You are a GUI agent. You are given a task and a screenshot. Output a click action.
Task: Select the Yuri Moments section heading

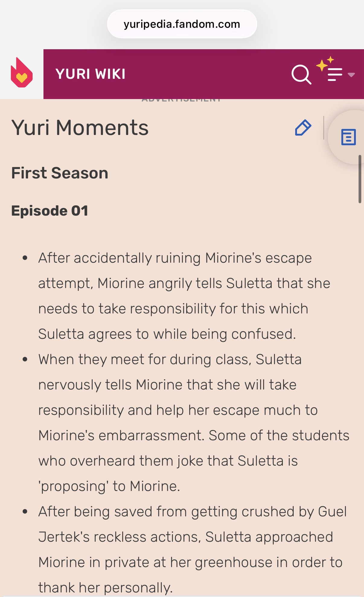coord(80,127)
